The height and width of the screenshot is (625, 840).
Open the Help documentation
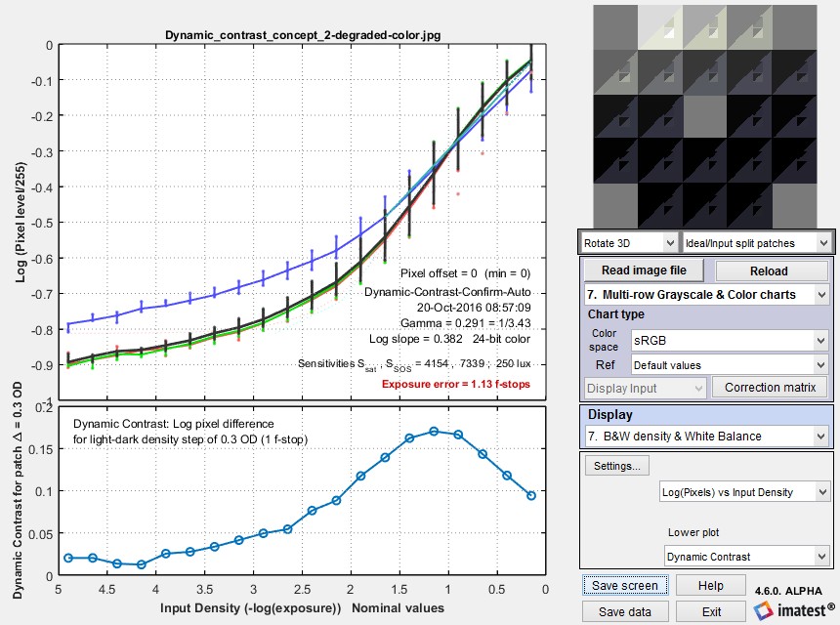click(x=711, y=584)
